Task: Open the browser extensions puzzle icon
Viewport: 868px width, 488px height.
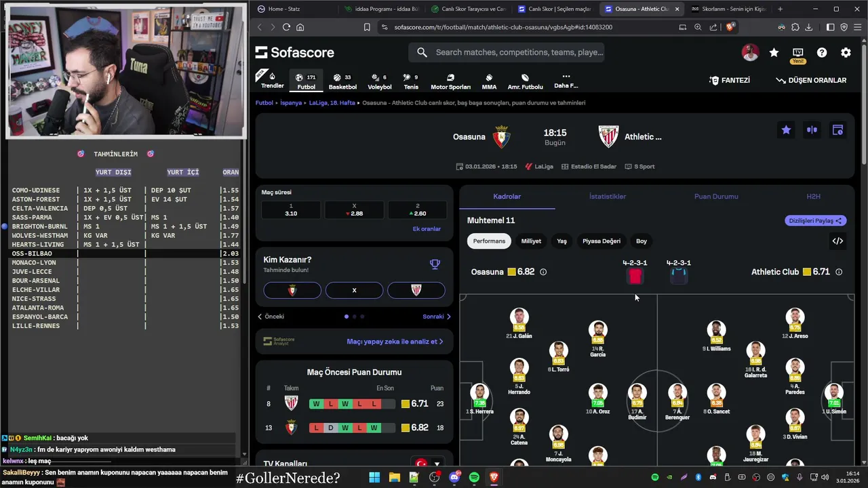Action: [795, 27]
